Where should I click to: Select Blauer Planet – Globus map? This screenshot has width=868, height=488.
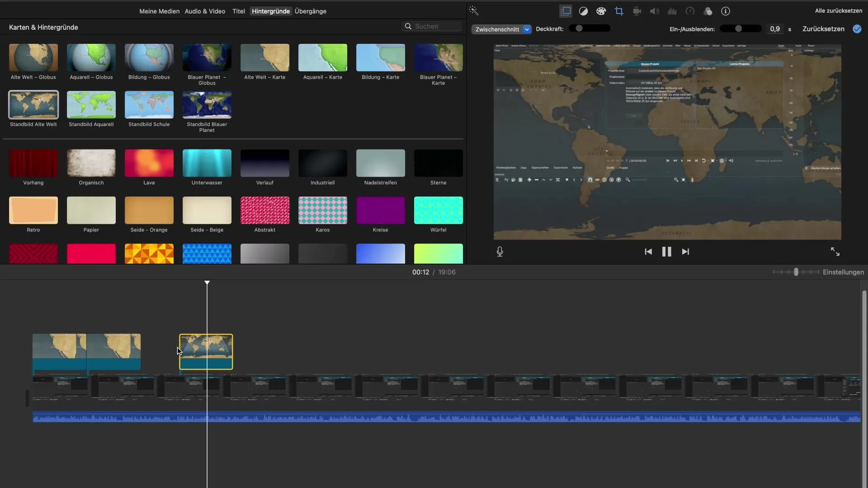[x=207, y=57]
